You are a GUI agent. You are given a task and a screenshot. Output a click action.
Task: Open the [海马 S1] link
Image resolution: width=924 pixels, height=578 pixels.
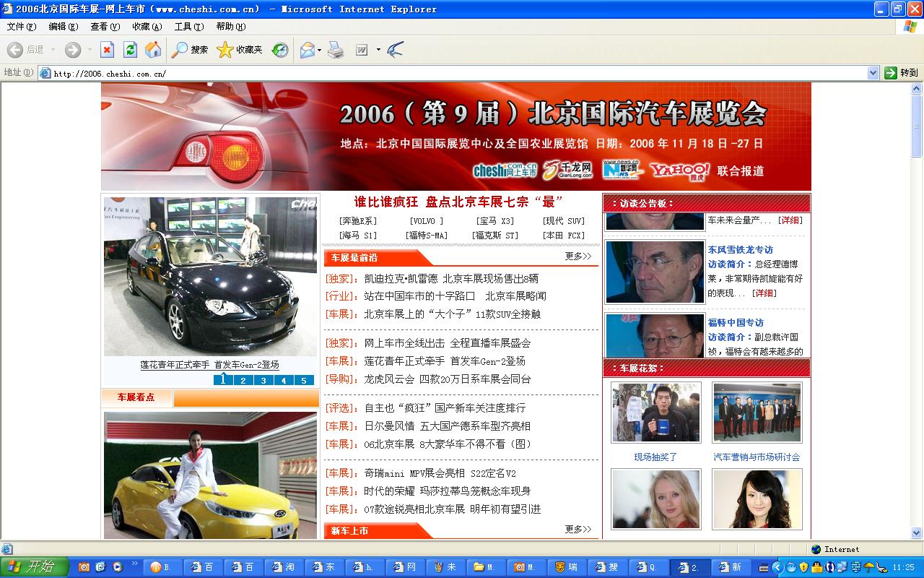(x=358, y=236)
